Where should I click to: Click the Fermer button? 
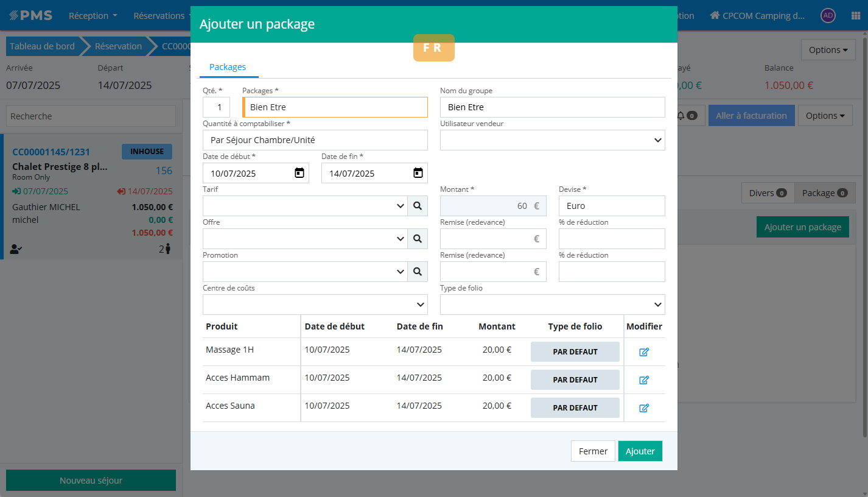coord(593,451)
